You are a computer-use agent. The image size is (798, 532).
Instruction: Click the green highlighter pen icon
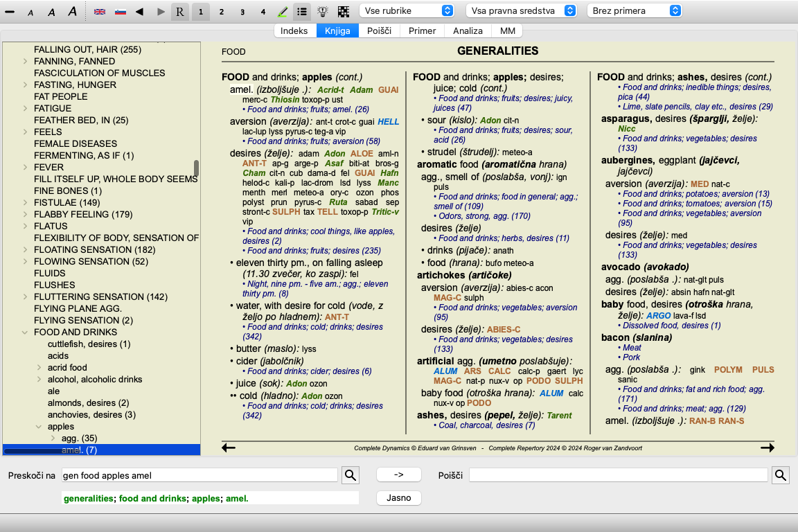pos(283,12)
